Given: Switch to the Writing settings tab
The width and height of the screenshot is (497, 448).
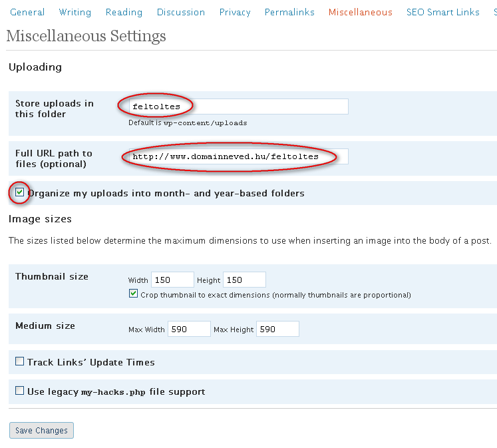Looking at the screenshot, I should (x=75, y=12).
